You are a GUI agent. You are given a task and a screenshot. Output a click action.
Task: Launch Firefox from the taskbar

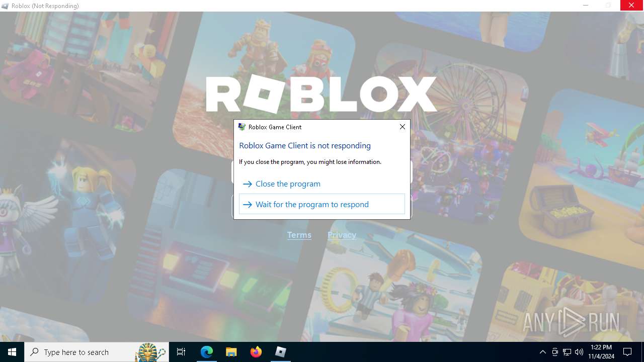256,352
